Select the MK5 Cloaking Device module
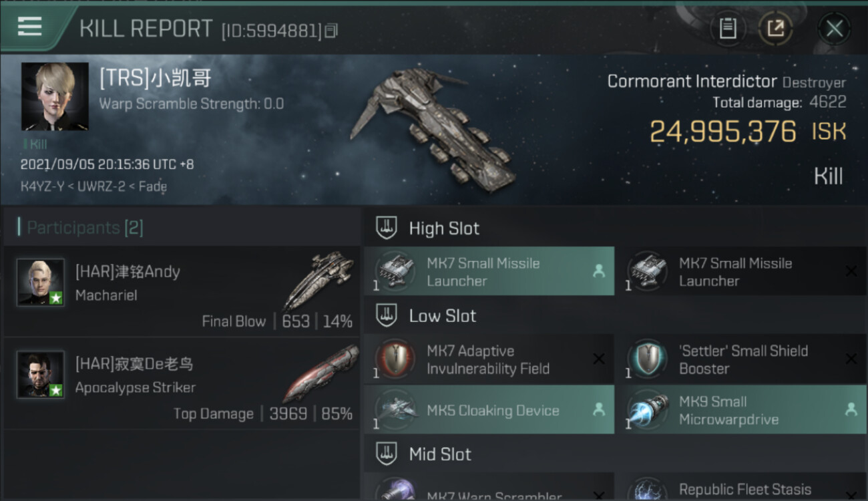The height and width of the screenshot is (501, 868). click(x=489, y=409)
